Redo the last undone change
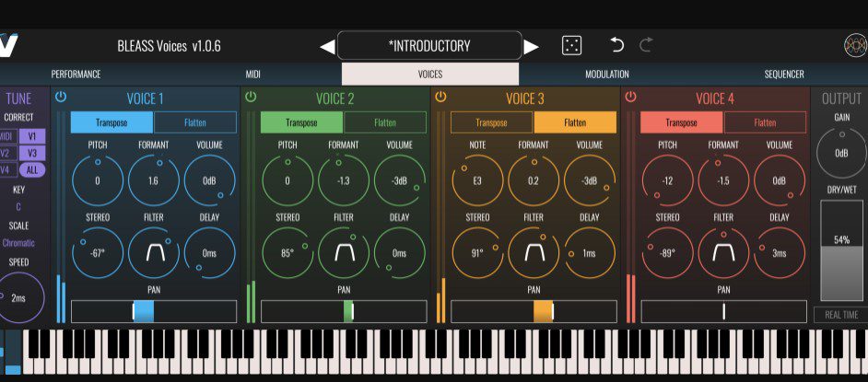This screenshot has height=382, width=868. pos(646,45)
